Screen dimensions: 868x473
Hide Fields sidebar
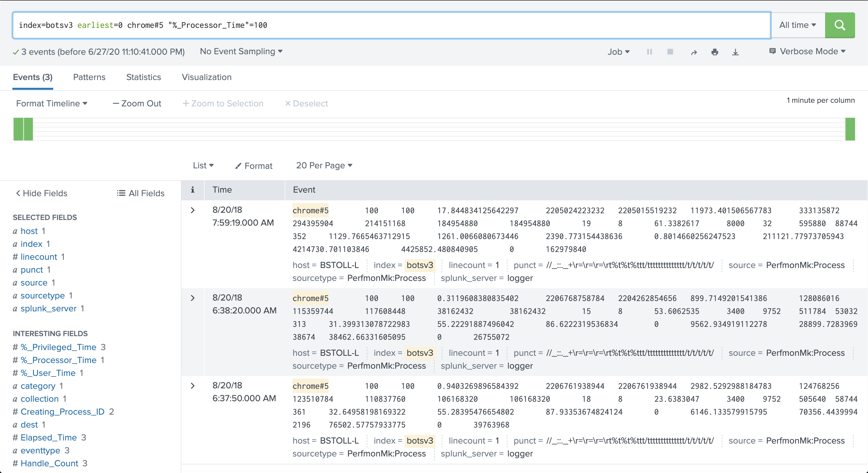tap(42, 193)
